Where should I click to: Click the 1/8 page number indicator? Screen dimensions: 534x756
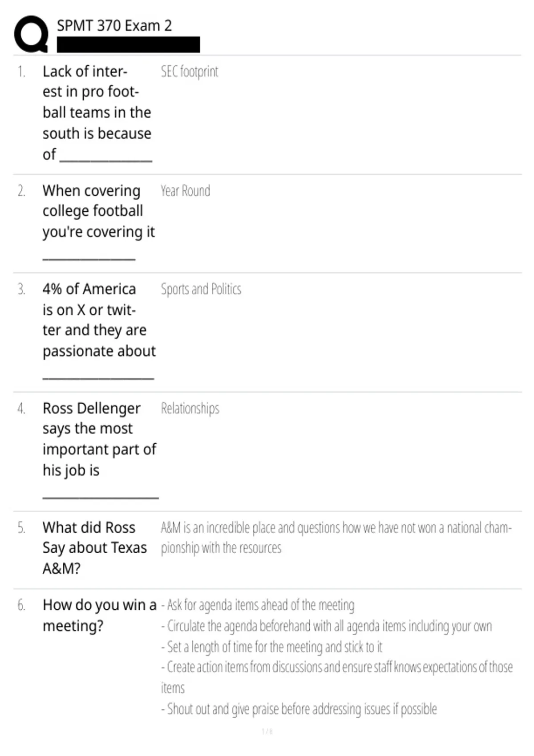pos(267,731)
